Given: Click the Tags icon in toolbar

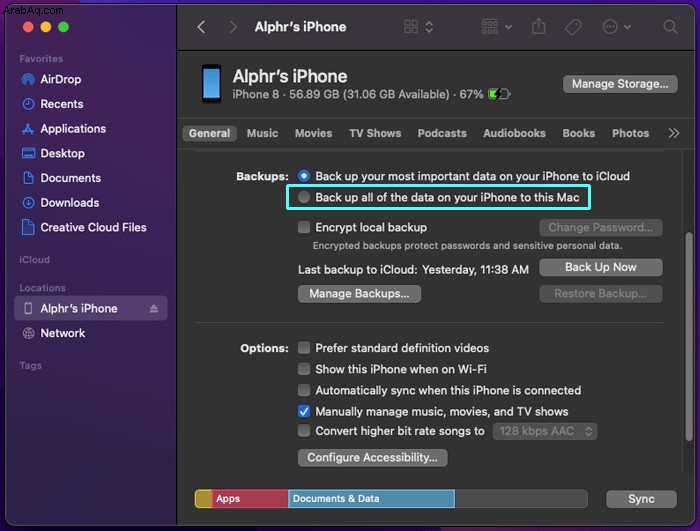Looking at the screenshot, I should point(574,27).
